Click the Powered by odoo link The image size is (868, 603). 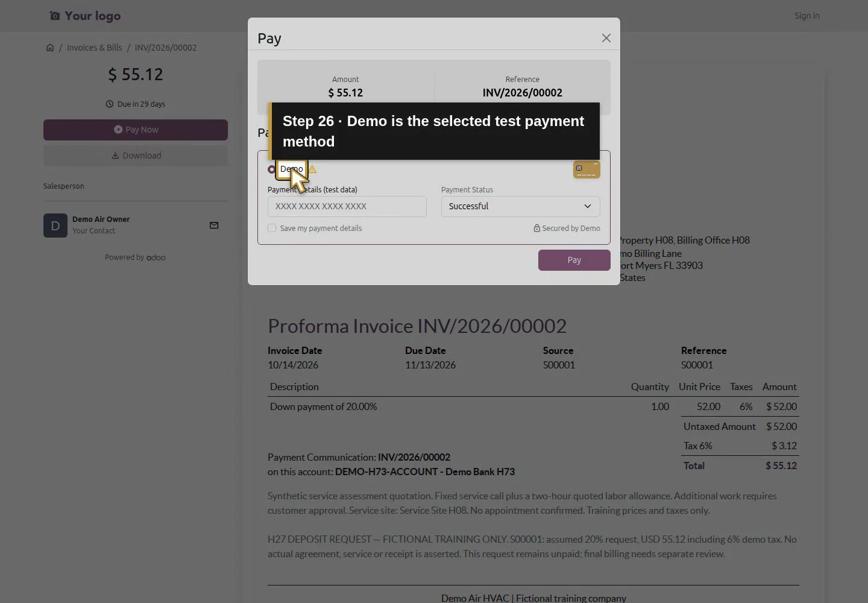click(x=136, y=257)
